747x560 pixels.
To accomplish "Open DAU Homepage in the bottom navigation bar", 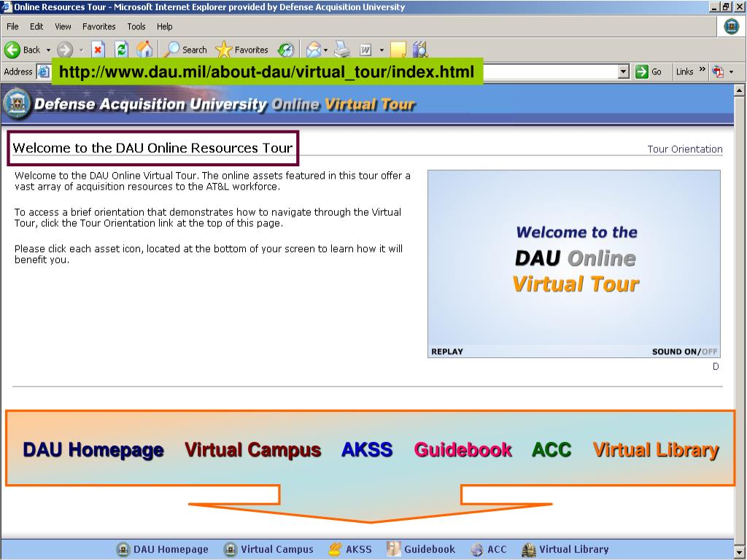I will coord(163,549).
